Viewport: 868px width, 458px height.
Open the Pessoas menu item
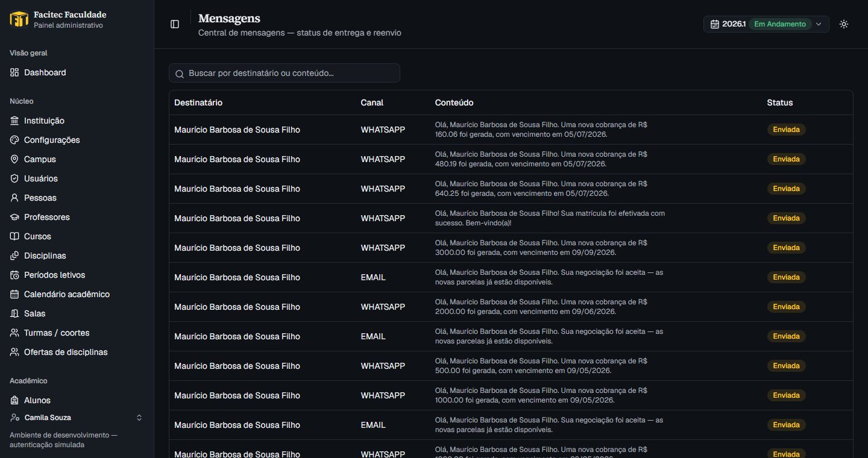click(x=77, y=198)
